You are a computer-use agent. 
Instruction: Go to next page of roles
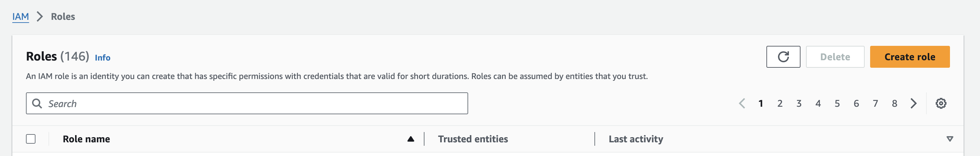913,103
